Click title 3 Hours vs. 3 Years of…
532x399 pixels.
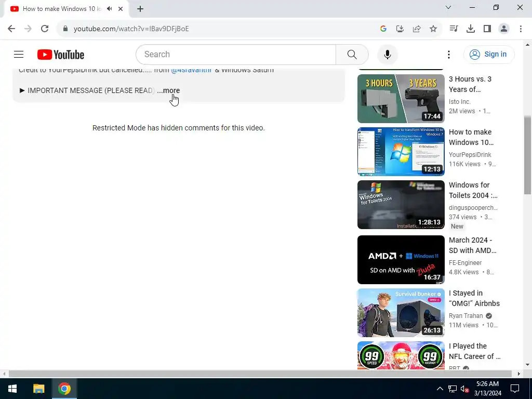[470, 84]
